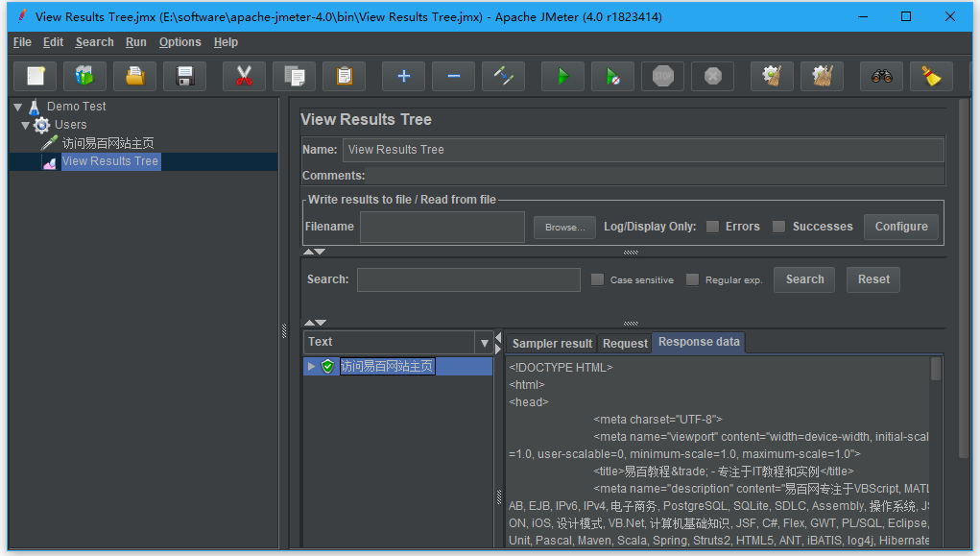Collapse the Users thread group node
The width and height of the screenshot is (980, 556).
(26, 125)
